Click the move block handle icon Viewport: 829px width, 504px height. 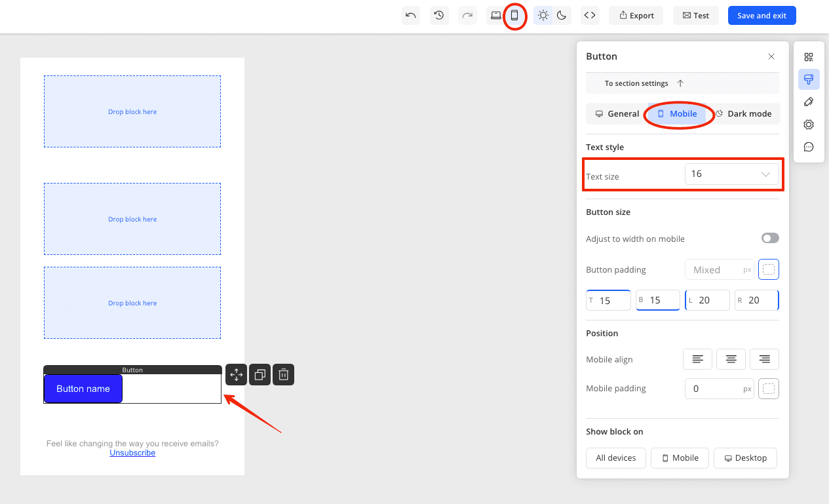pos(236,375)
